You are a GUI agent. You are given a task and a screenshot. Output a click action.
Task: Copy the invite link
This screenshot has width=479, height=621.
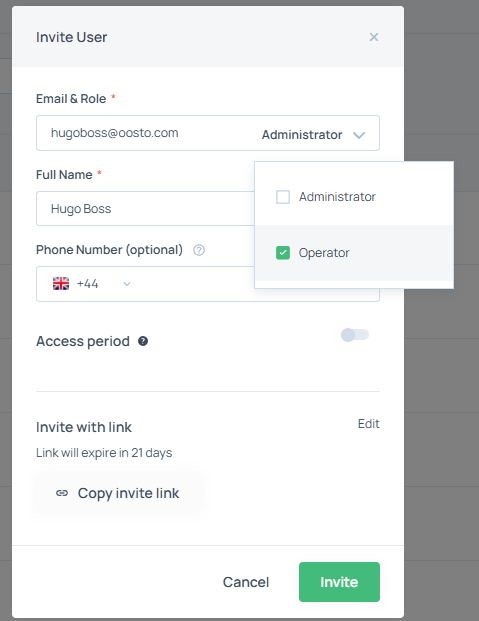click(x=119, y=493)
